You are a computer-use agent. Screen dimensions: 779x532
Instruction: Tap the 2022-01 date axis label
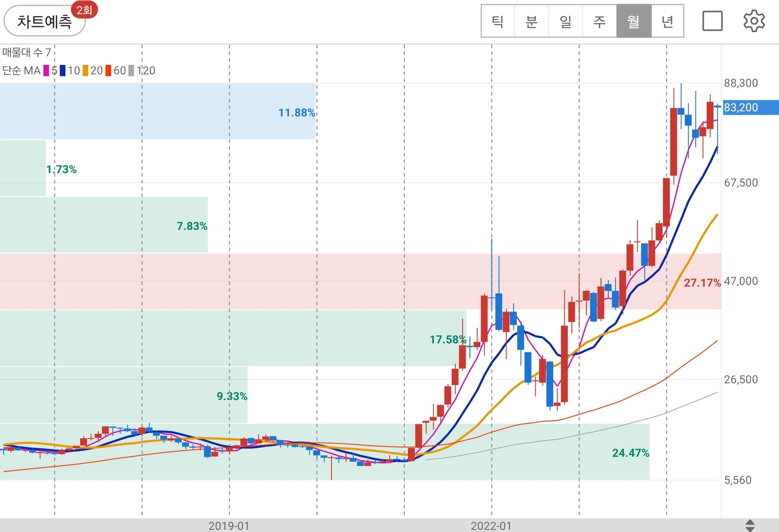[491, 526]
